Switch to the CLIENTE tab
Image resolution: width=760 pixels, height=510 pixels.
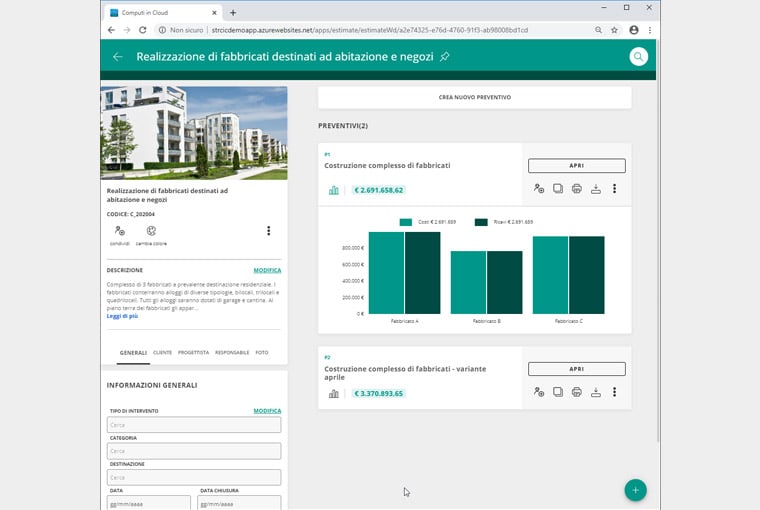tap(162, 352)
